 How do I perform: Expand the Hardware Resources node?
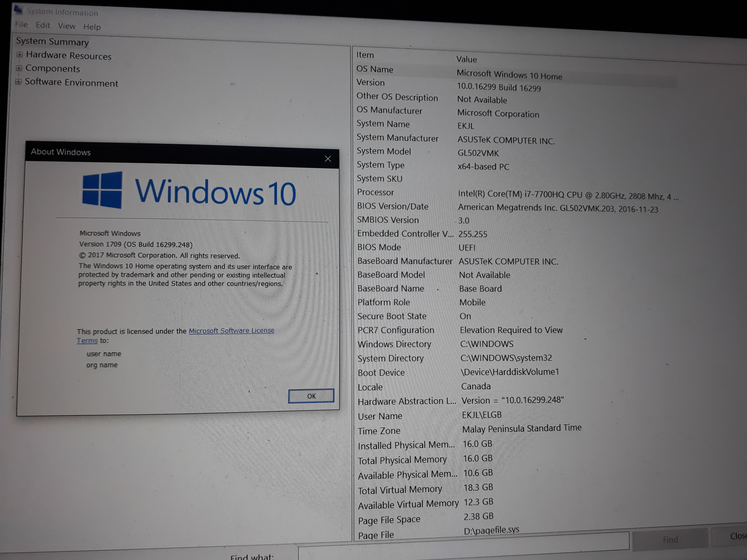coord(20,54)
